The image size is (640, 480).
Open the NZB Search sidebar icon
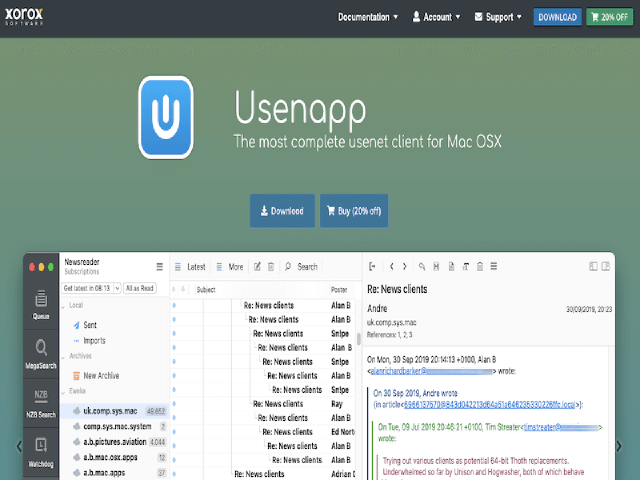41,404
